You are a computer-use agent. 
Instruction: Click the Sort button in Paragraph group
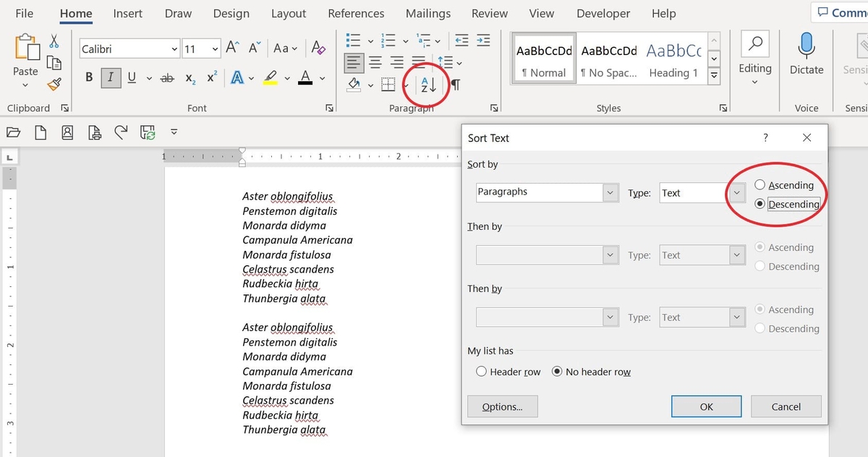point(426,84)
